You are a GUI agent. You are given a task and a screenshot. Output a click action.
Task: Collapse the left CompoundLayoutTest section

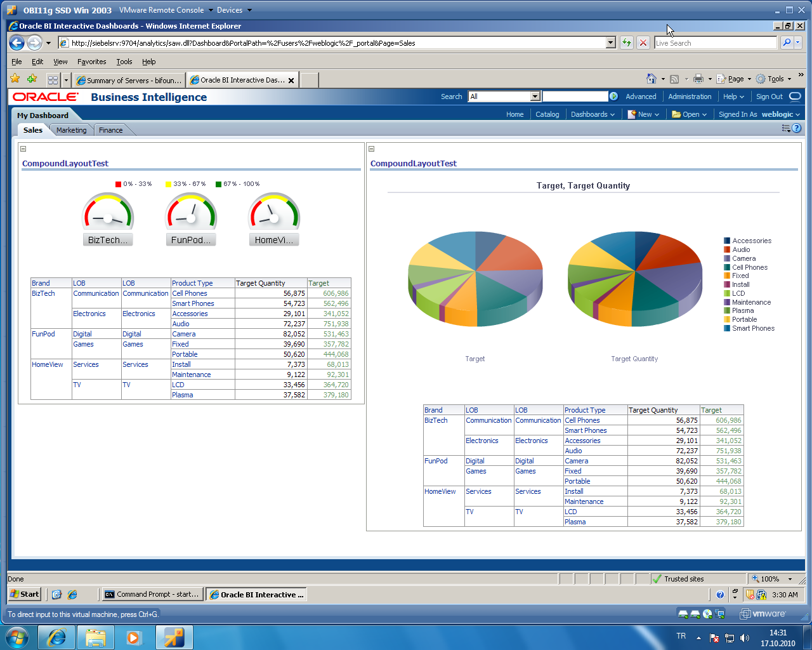(23, 148)
